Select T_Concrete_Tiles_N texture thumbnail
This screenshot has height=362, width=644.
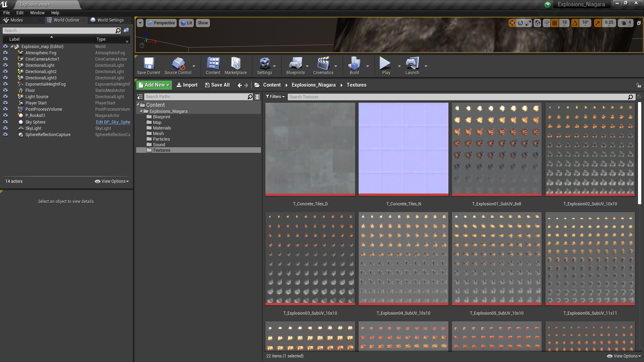pos(403,149)
